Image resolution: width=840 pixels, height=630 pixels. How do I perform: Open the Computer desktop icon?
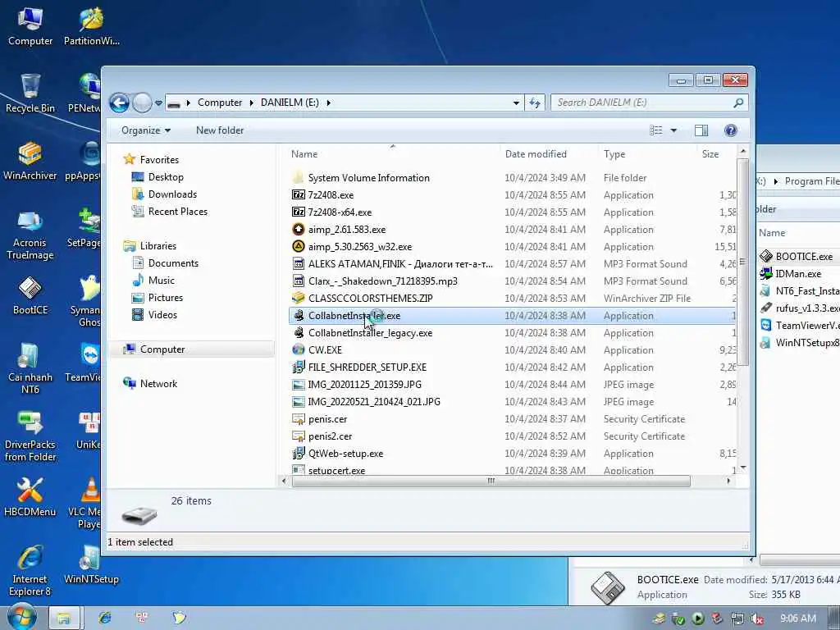click(x=30, y=27)
